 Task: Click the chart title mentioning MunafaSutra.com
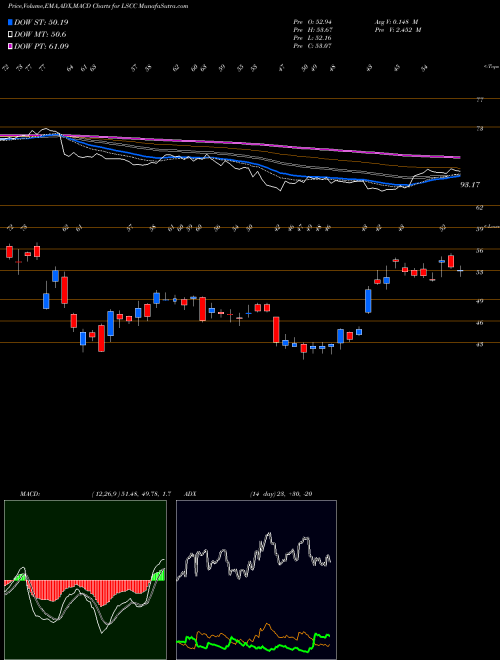[98, 6]
